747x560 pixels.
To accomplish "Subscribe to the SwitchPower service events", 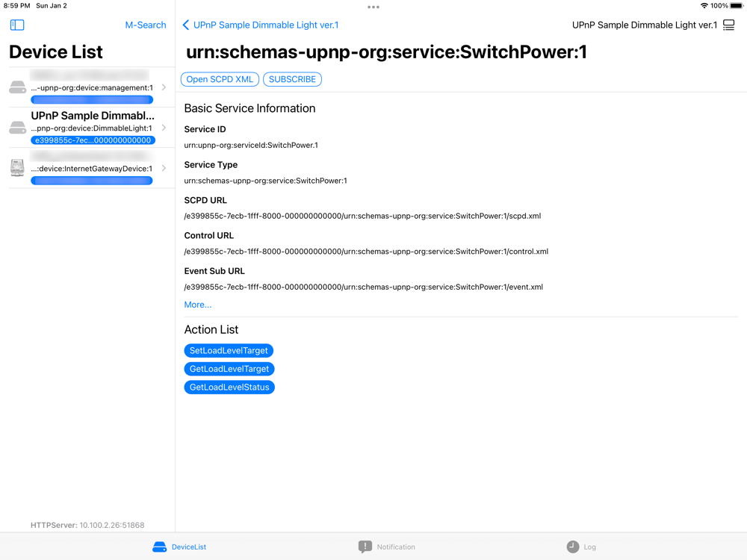I will [x=292, y=79].
